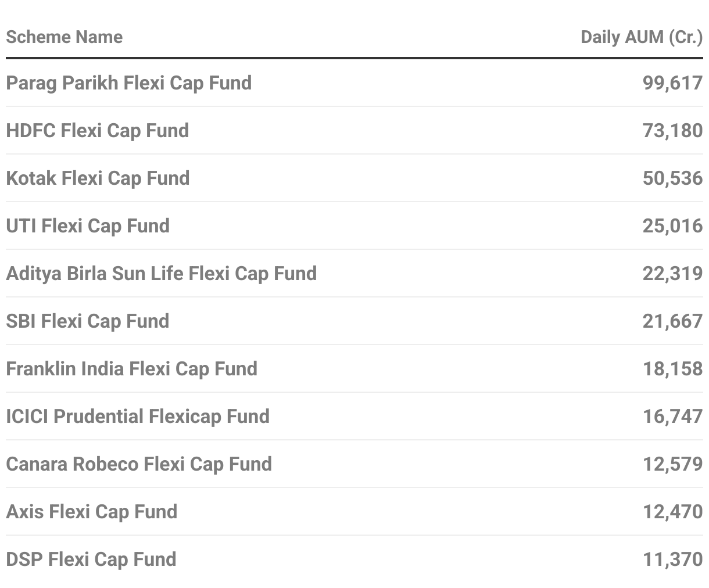Click the 50,536 AUM value
The image size is (709, 588).
pyautogui.click(x=672, y=178)
